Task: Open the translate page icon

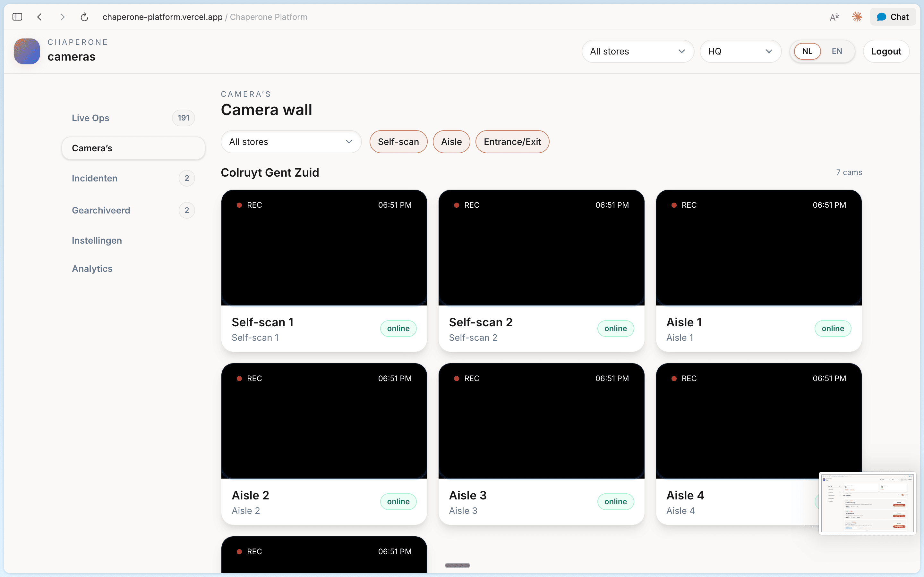Action: [834, 17]
